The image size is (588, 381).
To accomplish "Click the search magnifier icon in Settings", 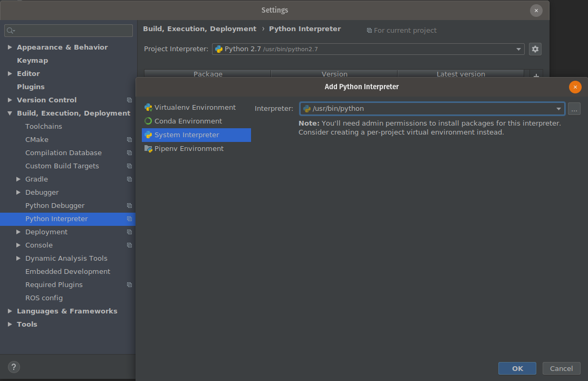I will click(11, 31).
